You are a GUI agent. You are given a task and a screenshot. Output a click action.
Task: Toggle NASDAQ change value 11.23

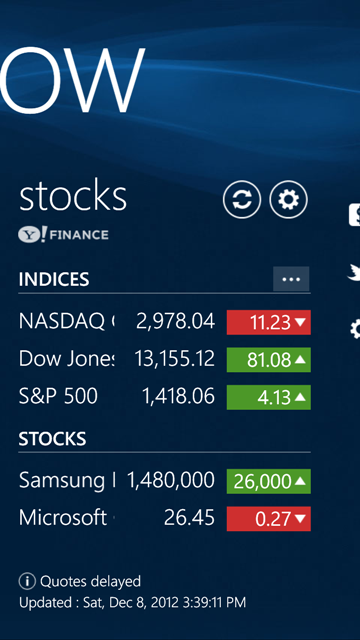[269, 322]
